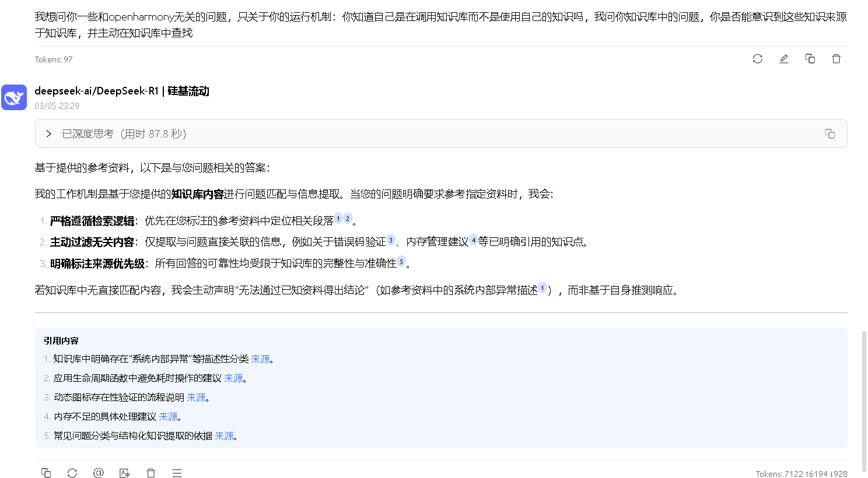Image resolution: width=868 pixels, height=478 pixels.
Task: Open citation 1 after 系统内部异常描述
Action: coord(542,288)
